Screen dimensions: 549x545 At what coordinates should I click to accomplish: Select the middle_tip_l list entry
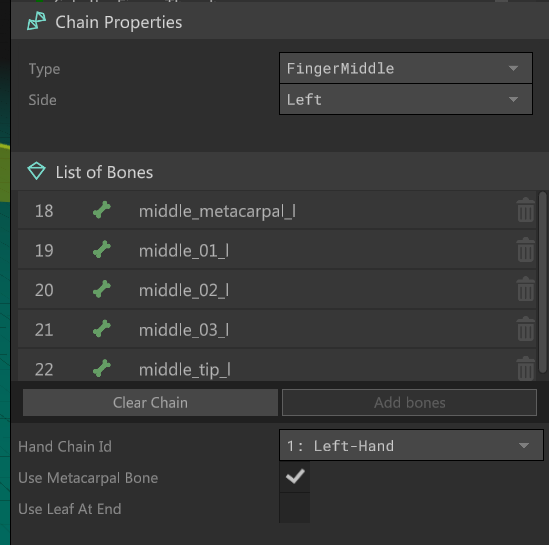pos(277,365)
